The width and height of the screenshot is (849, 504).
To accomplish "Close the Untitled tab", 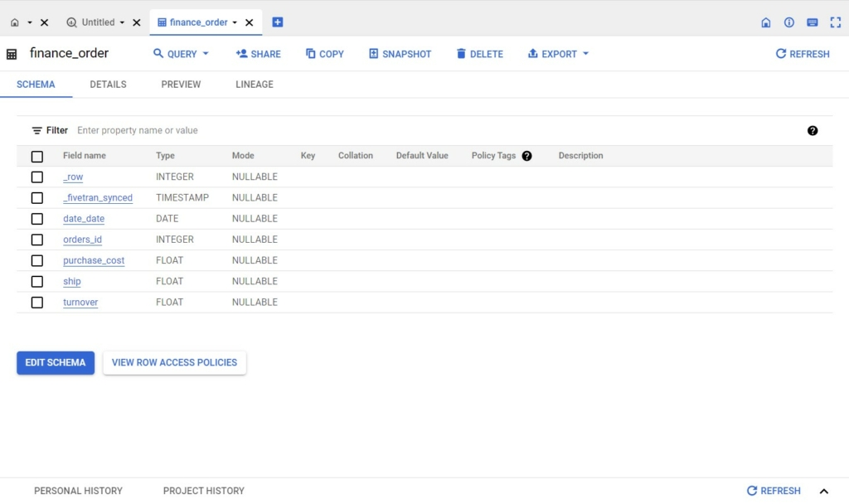I will pyautogui.click(x=137, y=22).
